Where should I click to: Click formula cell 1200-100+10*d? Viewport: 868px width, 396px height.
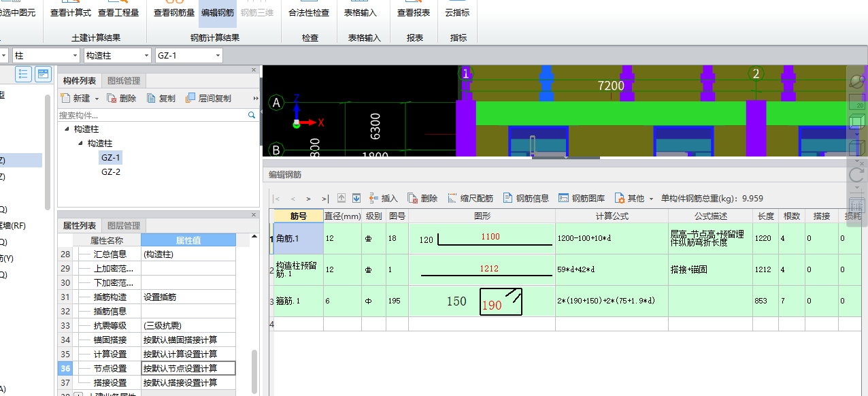[612, 239]
